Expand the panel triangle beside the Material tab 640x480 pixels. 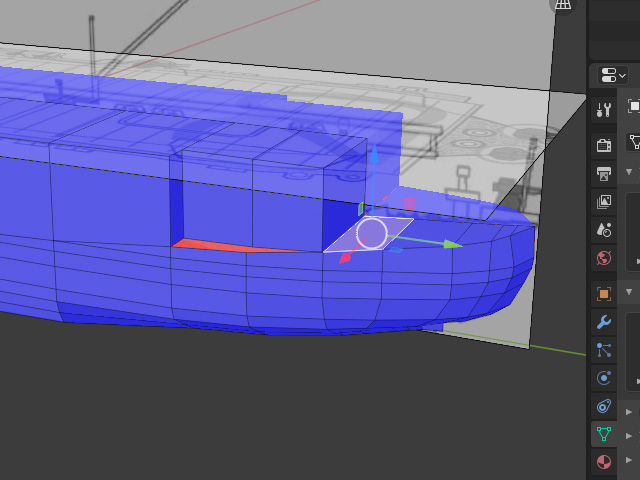point(629,460)
